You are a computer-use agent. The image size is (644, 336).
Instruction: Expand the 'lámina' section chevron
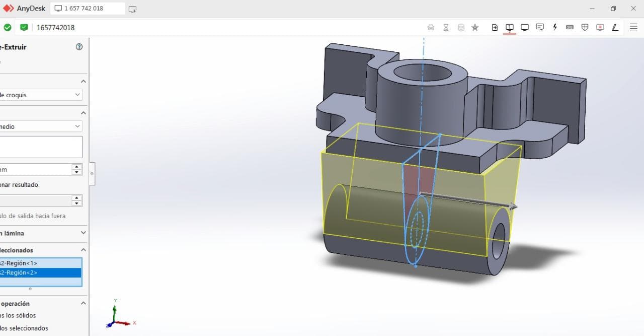tap(84, 233)
